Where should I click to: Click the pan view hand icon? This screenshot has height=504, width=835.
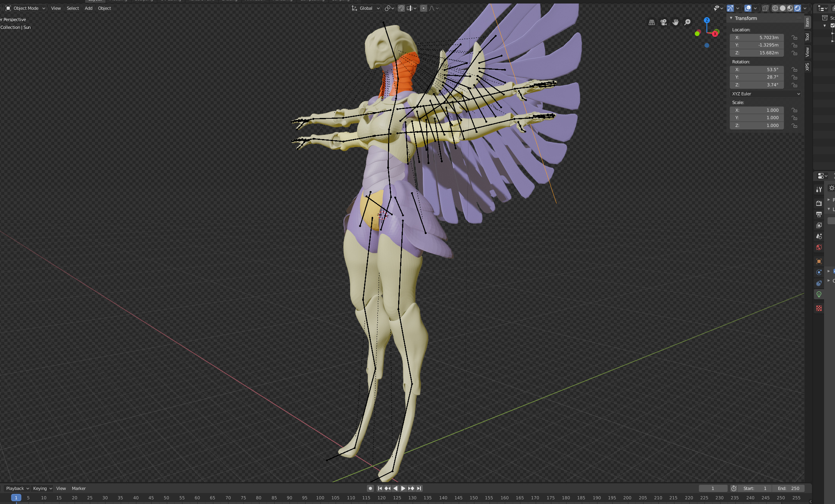click(676, 22)
